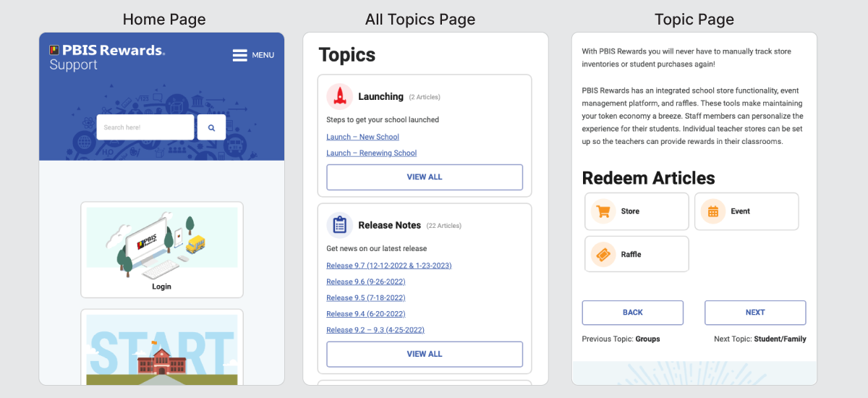Click the NEXT button
The width and height of the screenshot is (868, 398).
(754, 313)
